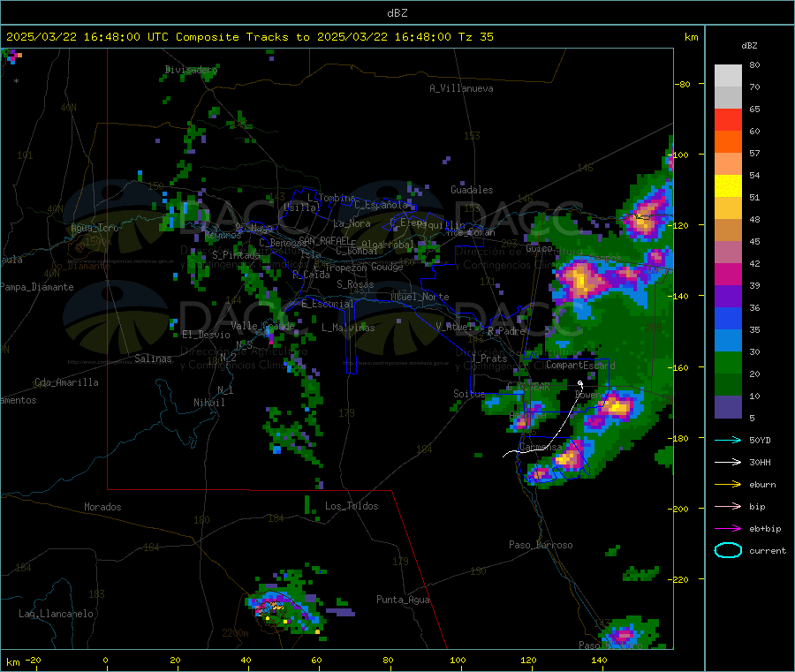Click the cyan 50YD arrow in legend
The height and width of the screenshot is (672, 795).
tap(728, 440)
